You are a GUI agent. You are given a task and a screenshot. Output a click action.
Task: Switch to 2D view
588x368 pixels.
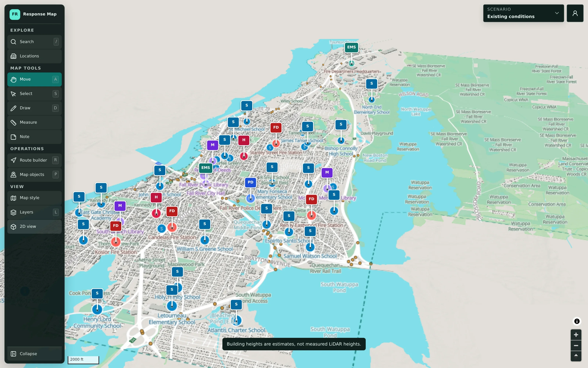tap(34, 227)
